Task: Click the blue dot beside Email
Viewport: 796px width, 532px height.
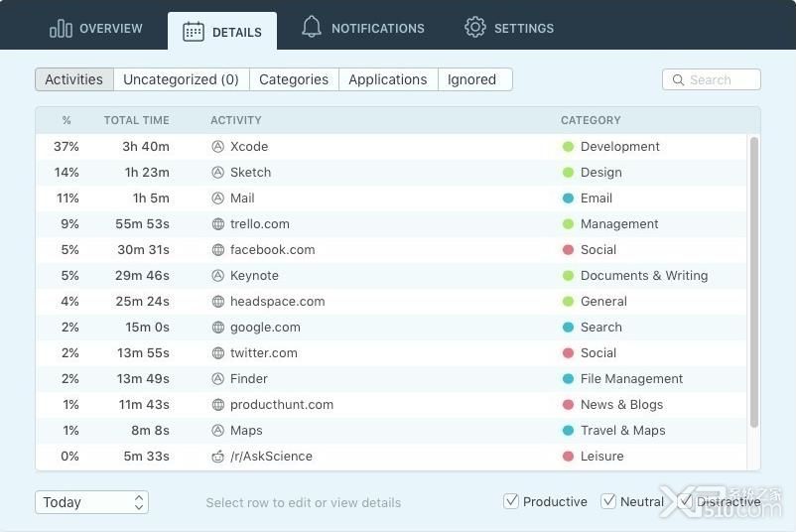Action: (568, 199)
